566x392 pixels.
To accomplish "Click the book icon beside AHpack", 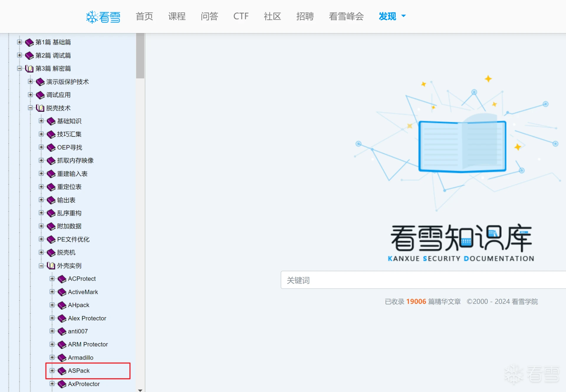I will coord(62,305).
